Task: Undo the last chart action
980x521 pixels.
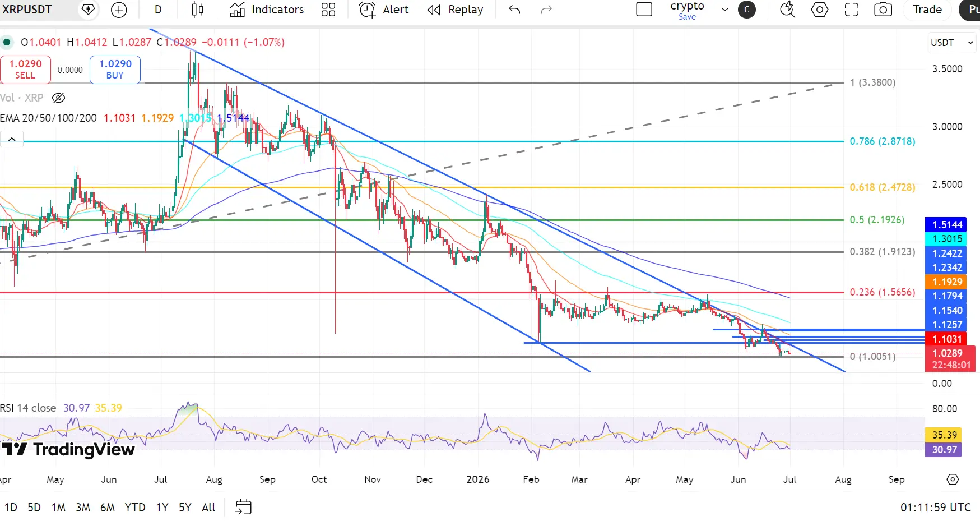Action: 514,10
